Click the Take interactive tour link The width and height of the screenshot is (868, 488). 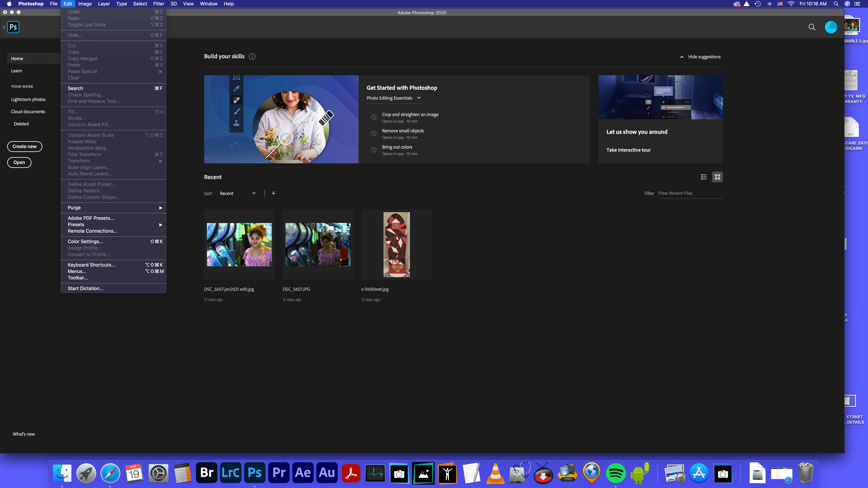[x=628, y=150]
